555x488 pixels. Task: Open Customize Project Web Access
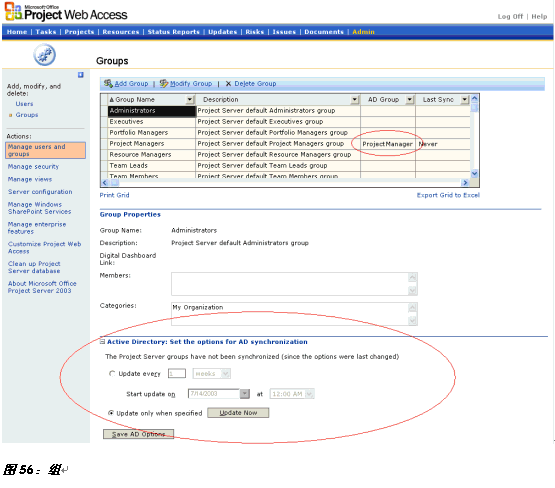pyautogui.click(x=44, y=248)
